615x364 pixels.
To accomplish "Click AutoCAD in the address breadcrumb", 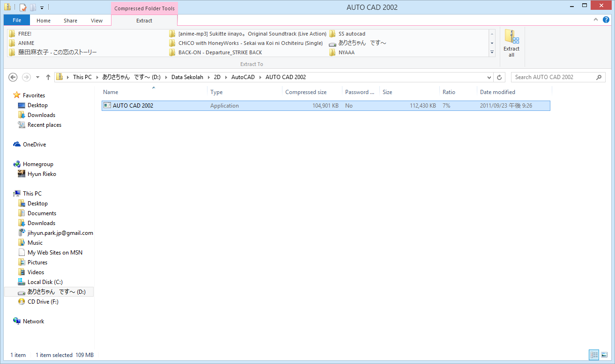I will point(243,77).
